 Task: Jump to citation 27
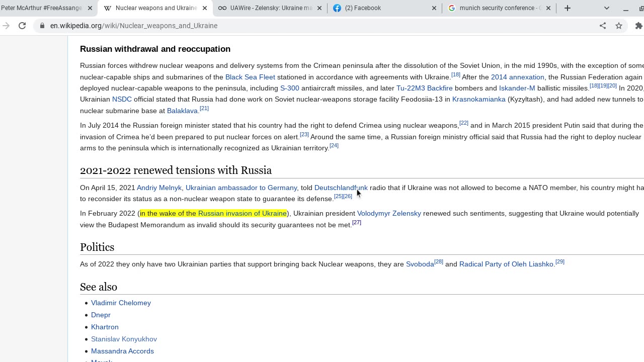click(357, 222)
